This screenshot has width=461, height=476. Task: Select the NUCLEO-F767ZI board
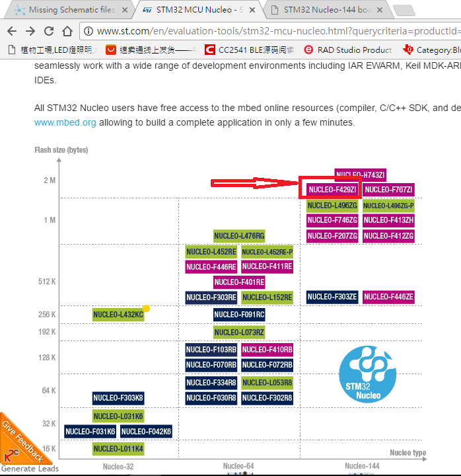tap(388, 190)
